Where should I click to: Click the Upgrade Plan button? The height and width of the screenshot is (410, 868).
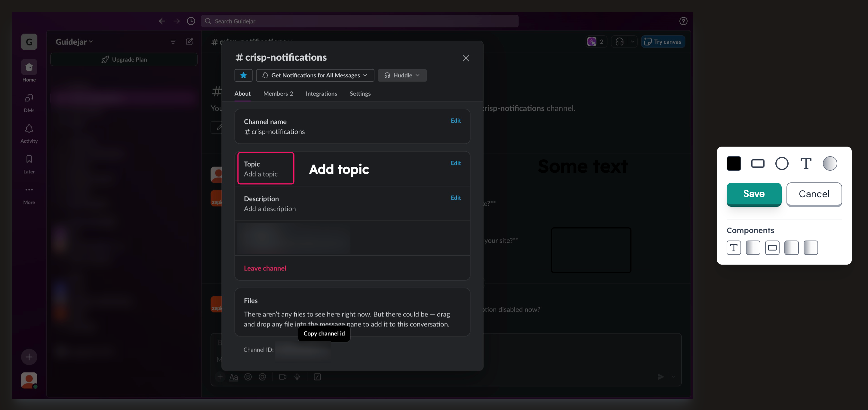(124, 59)
